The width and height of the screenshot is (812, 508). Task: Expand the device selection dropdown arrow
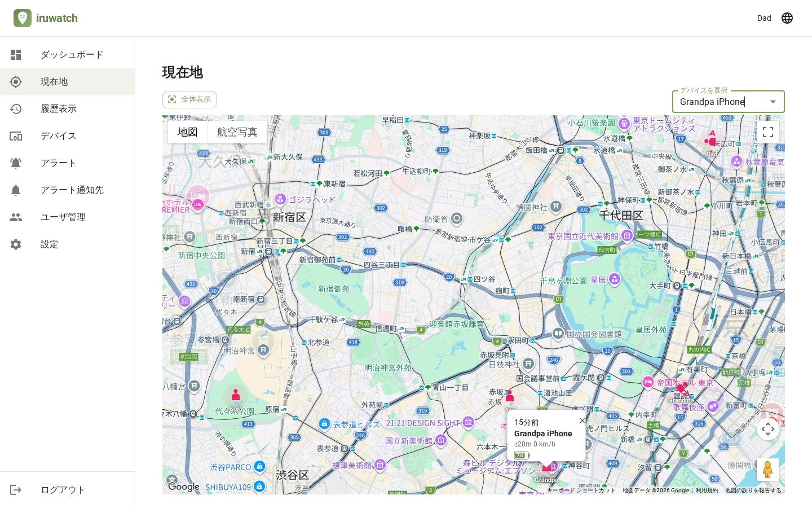point(773,102)
